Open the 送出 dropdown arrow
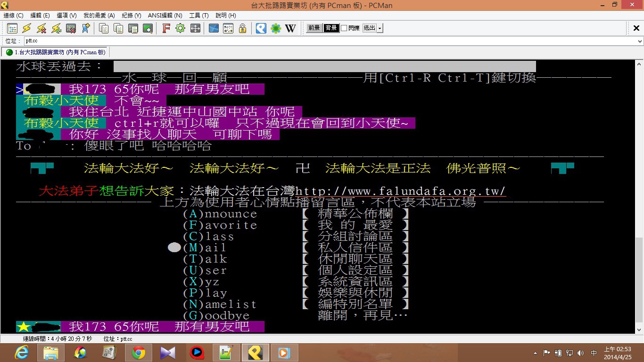The image size is (644, 362). 380,28
